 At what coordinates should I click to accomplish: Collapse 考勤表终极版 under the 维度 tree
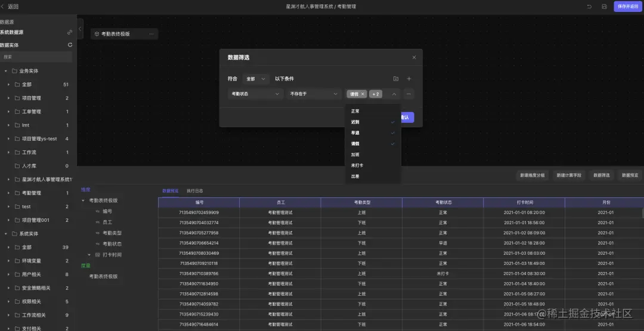tap(83, 200)
